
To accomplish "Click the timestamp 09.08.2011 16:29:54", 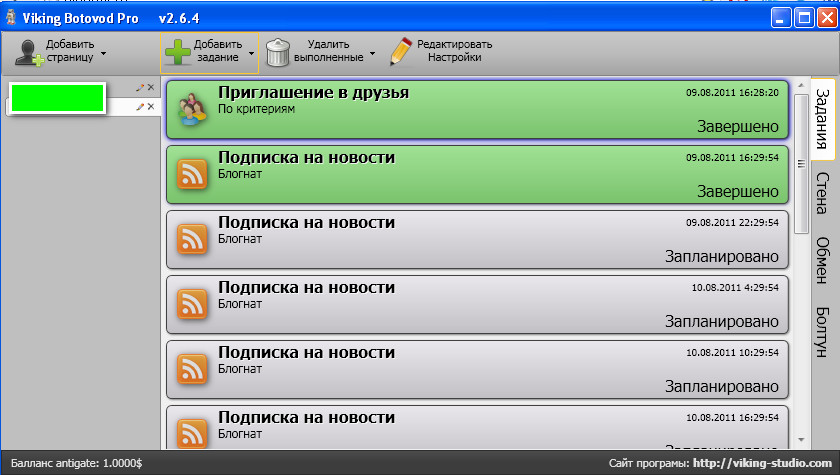I will pos(732,157).
